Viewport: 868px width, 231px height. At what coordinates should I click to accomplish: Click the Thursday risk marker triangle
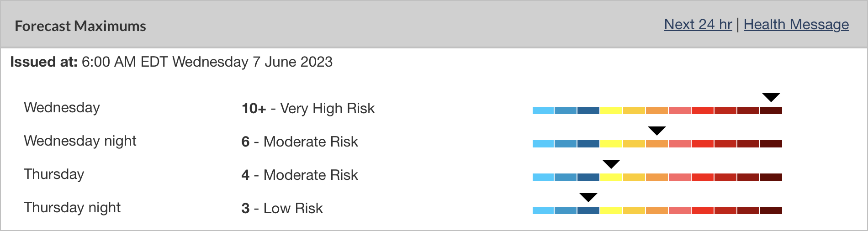(611, 164)
